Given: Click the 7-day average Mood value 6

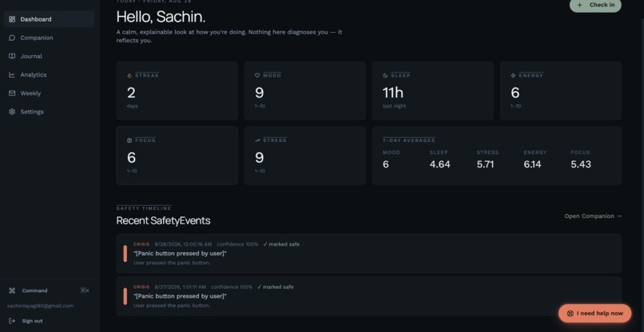Looking at the screenshot, I should (386, 164).
